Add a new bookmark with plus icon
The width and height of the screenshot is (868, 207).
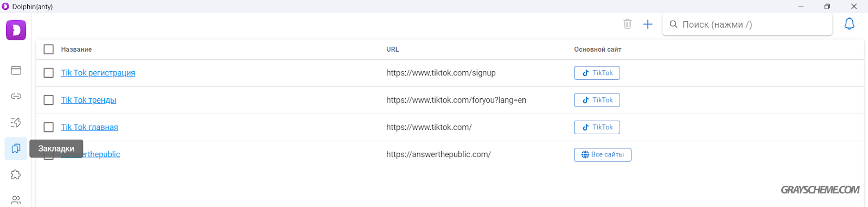click(648, 24)
